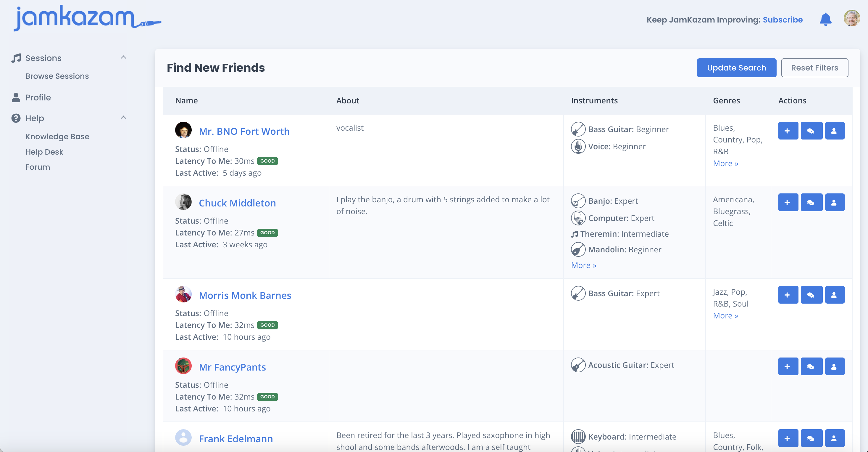Image resolution: width=868 pixels, height=452 pixels.
Task: Collapse the Help sidebar section
Action: point(123,118)
